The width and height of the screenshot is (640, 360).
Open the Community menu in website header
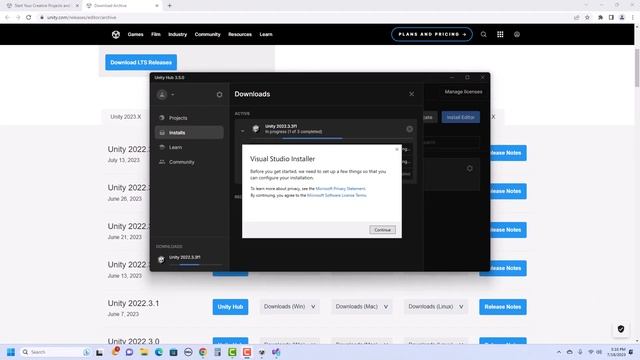point(207,35)
